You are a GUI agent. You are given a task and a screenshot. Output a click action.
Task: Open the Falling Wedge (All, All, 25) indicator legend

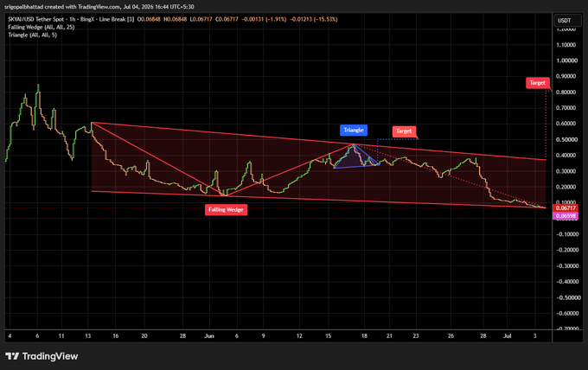coord(42,27)
